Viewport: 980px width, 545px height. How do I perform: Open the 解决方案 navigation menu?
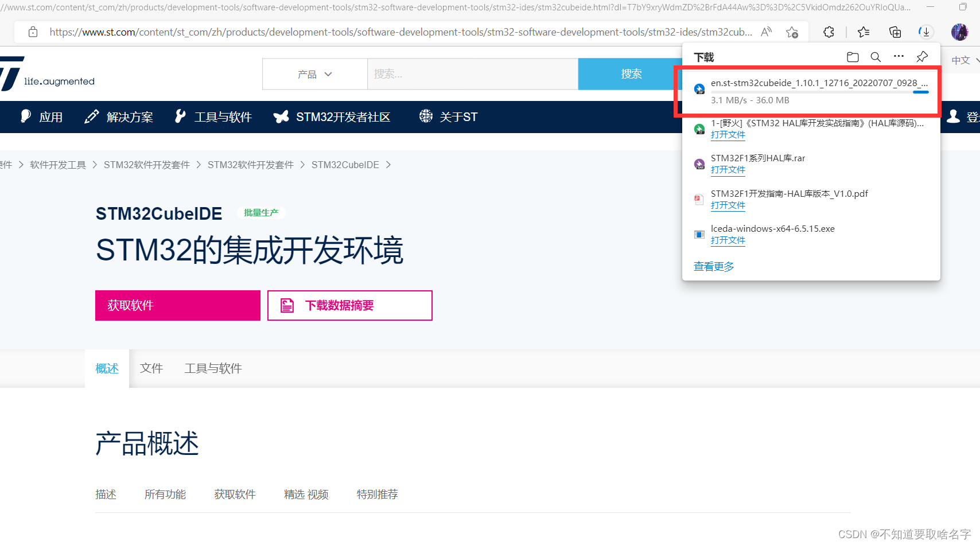[119, 117]
